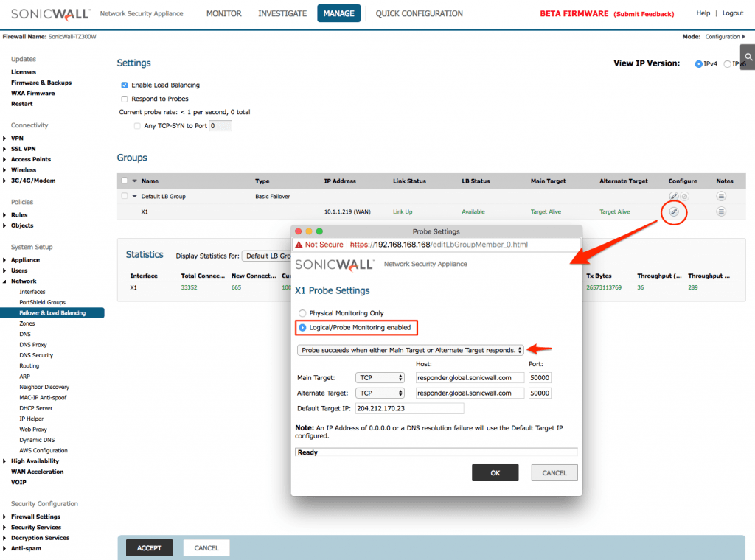Open Display Statistics for dropdown

click(268, 256)
